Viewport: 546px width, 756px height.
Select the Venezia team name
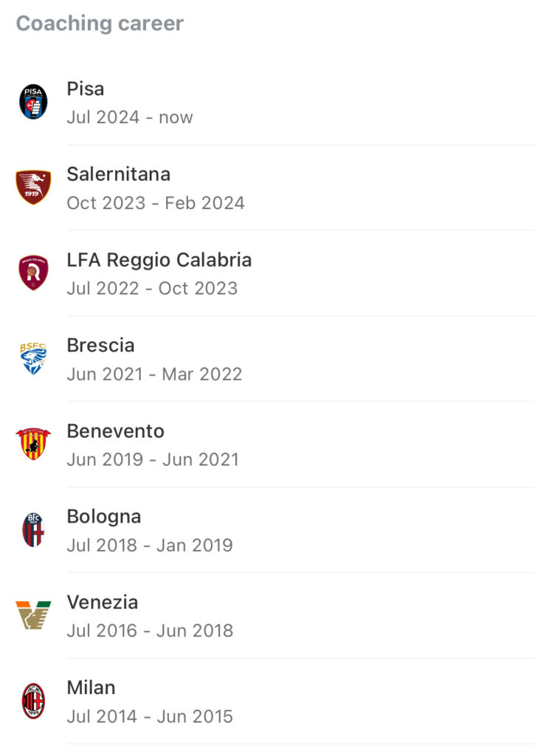102,602
